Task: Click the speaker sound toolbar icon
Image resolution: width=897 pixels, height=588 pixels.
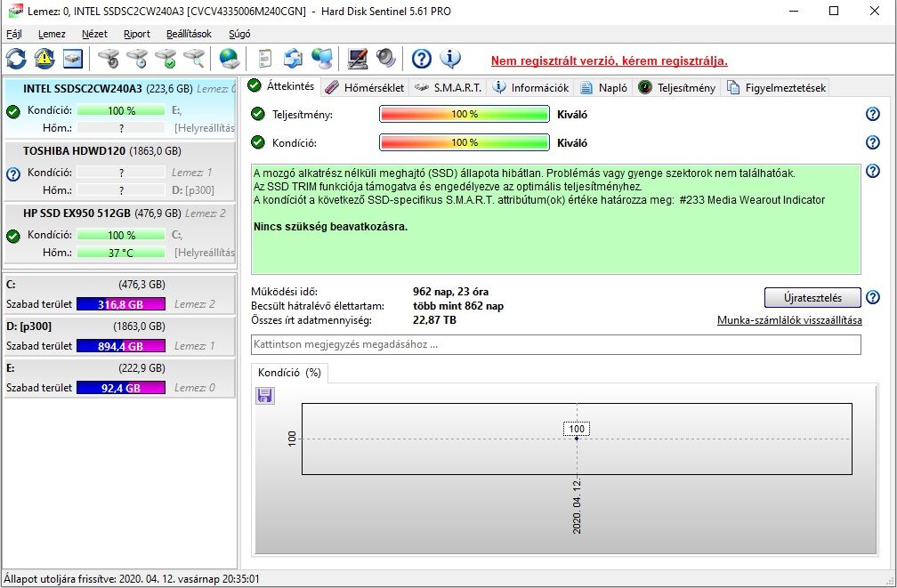Action: [386, 59]
